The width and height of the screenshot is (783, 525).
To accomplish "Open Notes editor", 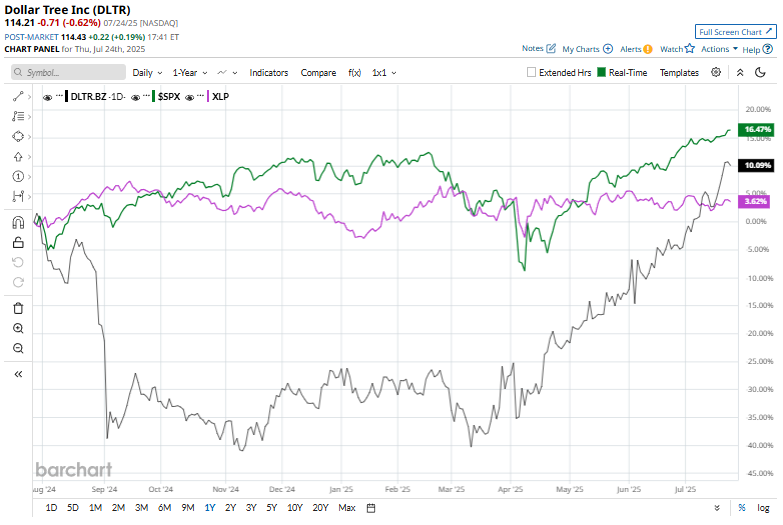I will tap(539, 48).
